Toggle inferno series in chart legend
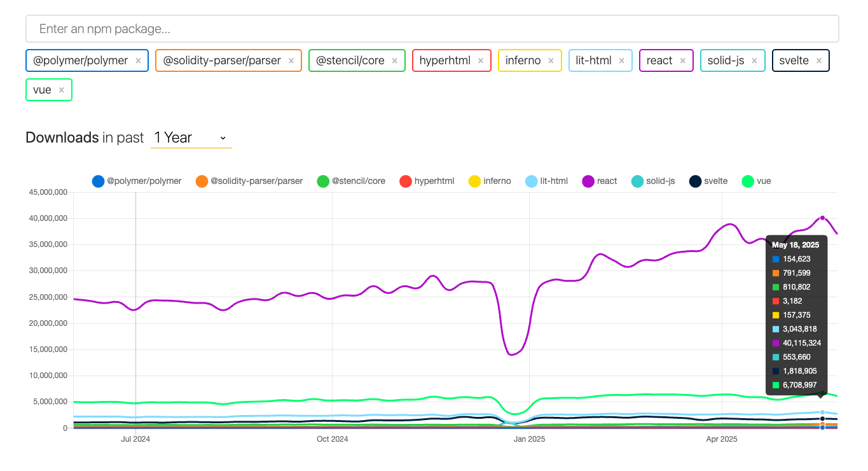 489,181
